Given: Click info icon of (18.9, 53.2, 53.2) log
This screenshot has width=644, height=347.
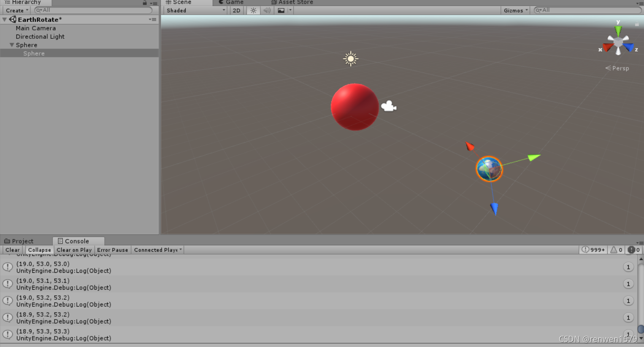Looking at the screenshot, I should [x=8, y=317].
